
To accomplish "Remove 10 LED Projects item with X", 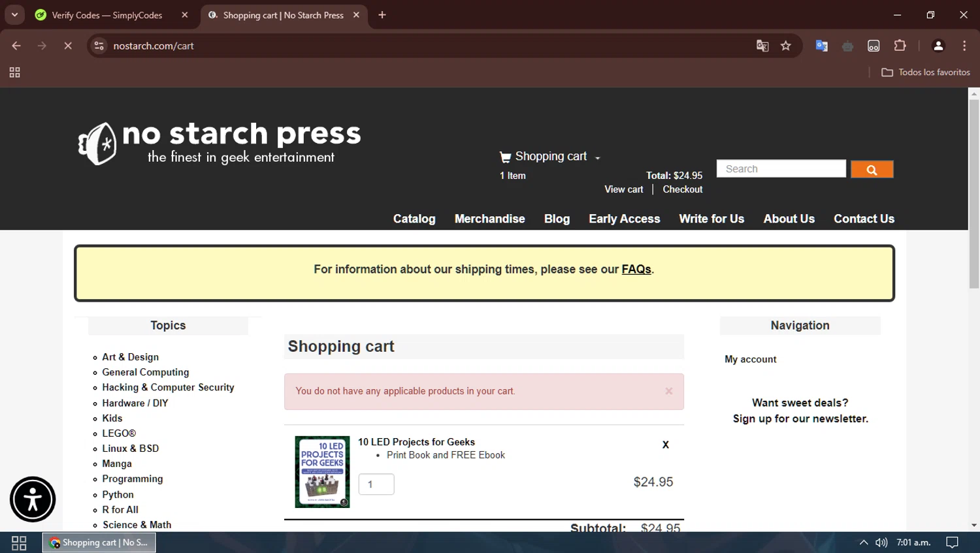I will [x=666, y=445].
